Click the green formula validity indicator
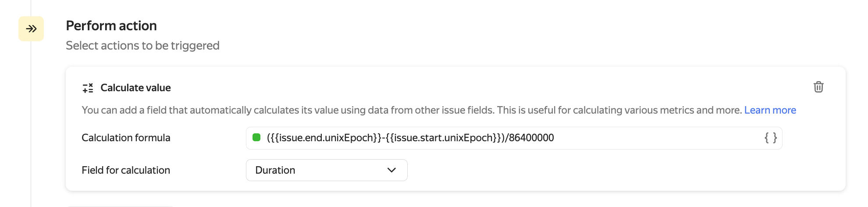The height and width of the screenshot is (207, 868). click(x=256, y=138)
